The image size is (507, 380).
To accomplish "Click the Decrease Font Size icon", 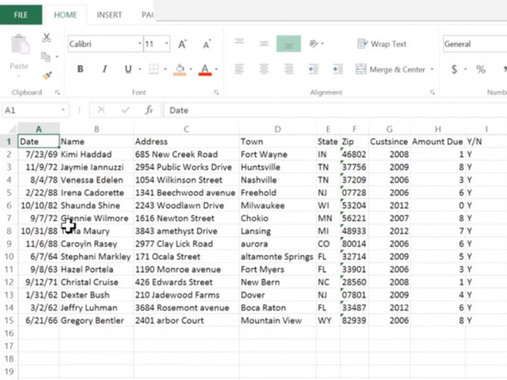I will click(x=207, y=44).
